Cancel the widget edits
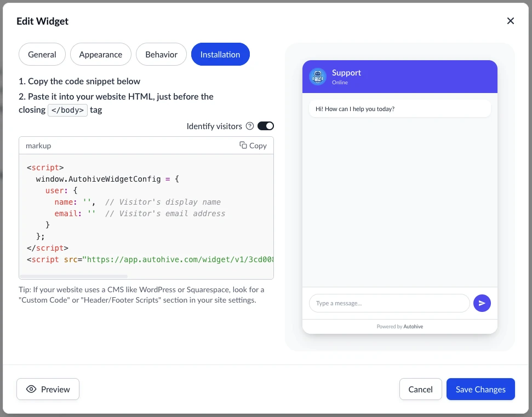The width and height of the screenshot is (532, 417). [x=420, y=389]
